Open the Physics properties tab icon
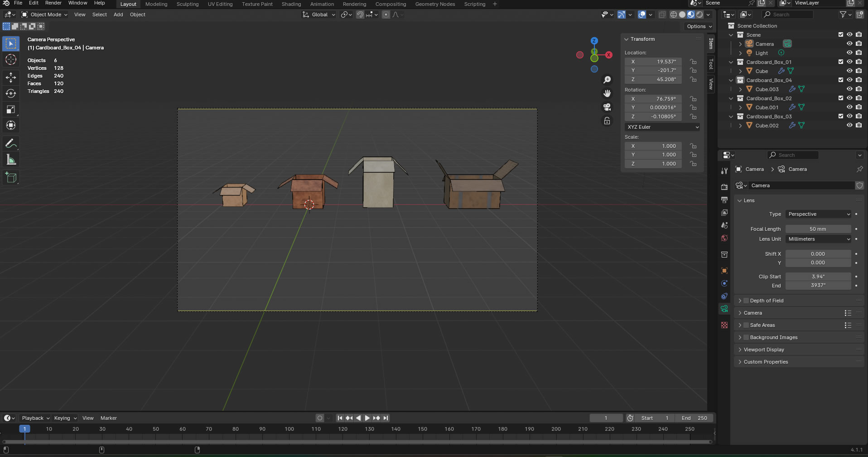Viewport: 868px width, 457px height. [724, 283]
